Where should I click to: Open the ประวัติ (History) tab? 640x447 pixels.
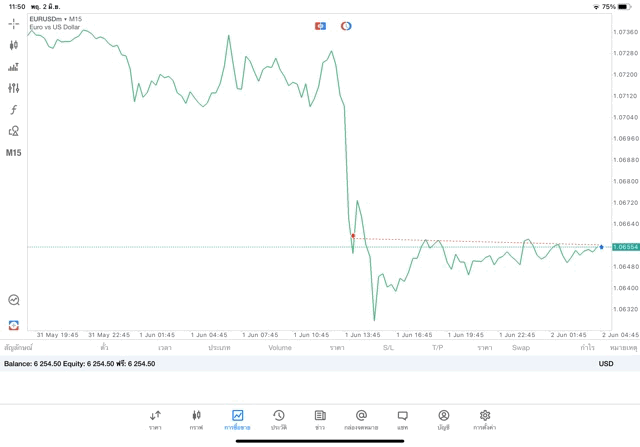coord(278,419)
